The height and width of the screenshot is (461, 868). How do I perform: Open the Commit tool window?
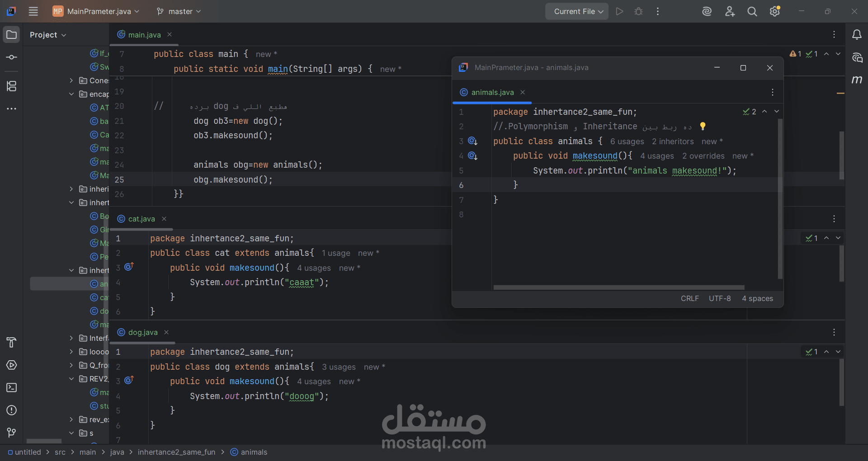(12, 57)
